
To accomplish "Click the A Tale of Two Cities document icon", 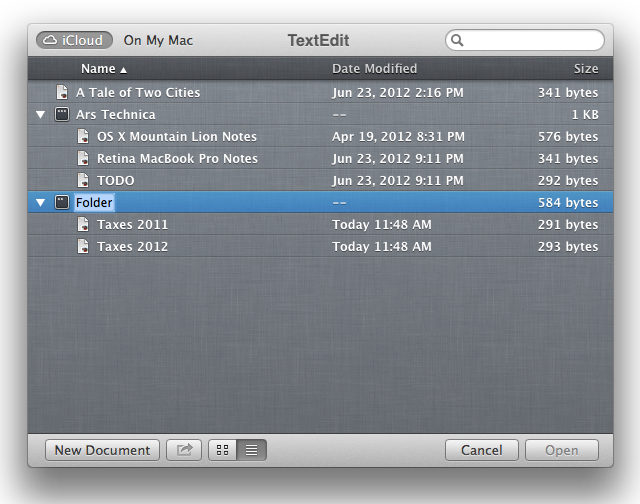I will 62,92.
